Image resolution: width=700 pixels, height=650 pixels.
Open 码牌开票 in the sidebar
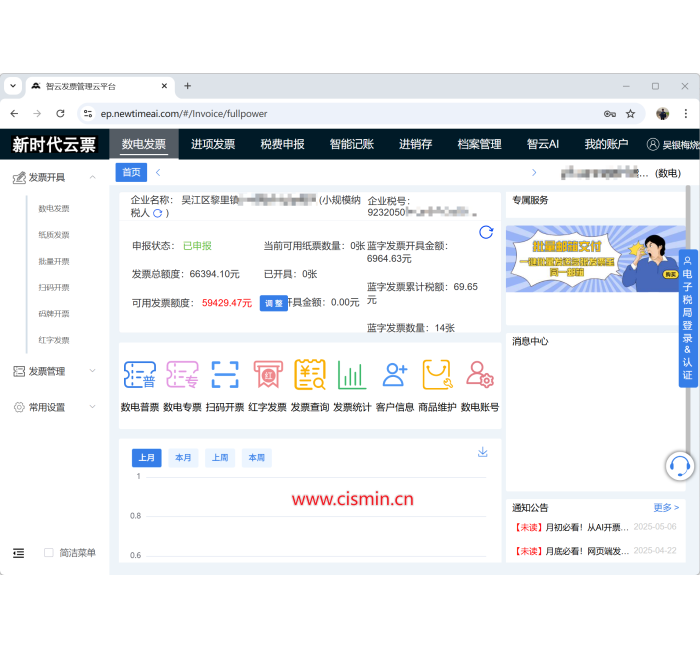point(54,314)
